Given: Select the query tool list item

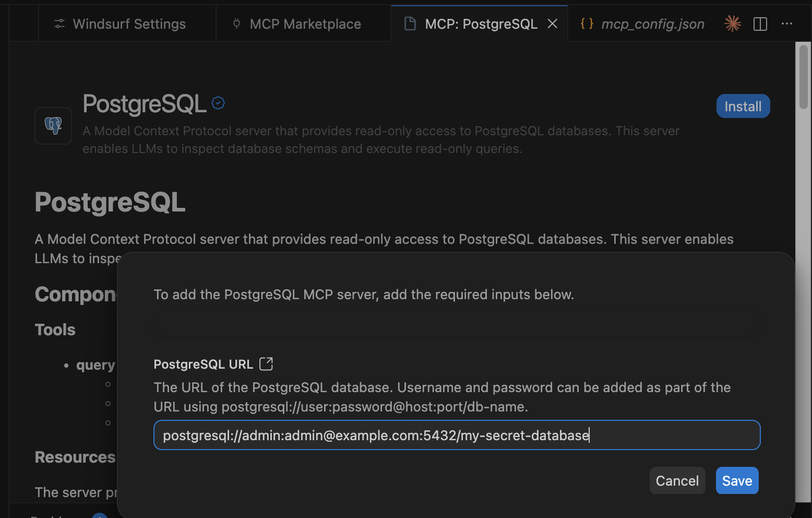Looking at the screenshot, I should tap(95, 365).
